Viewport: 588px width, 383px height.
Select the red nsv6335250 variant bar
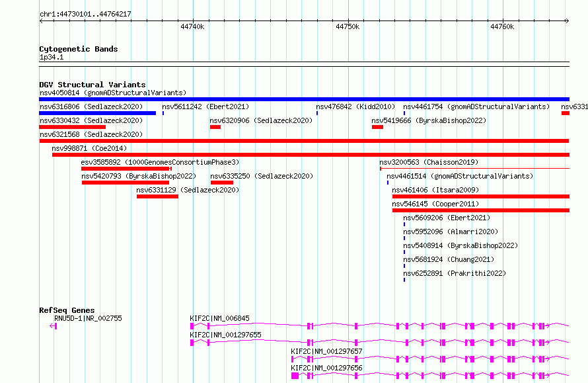click(x=222, y=183)
